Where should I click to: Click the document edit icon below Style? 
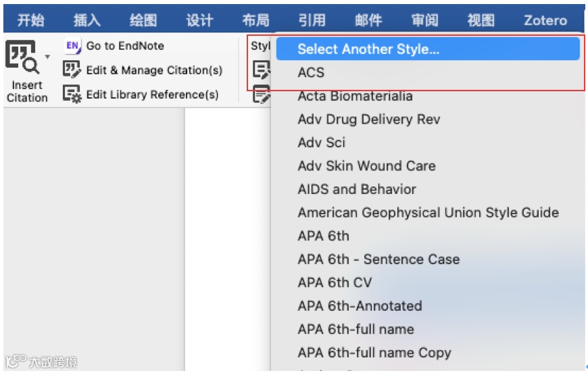tap(262, 70)
